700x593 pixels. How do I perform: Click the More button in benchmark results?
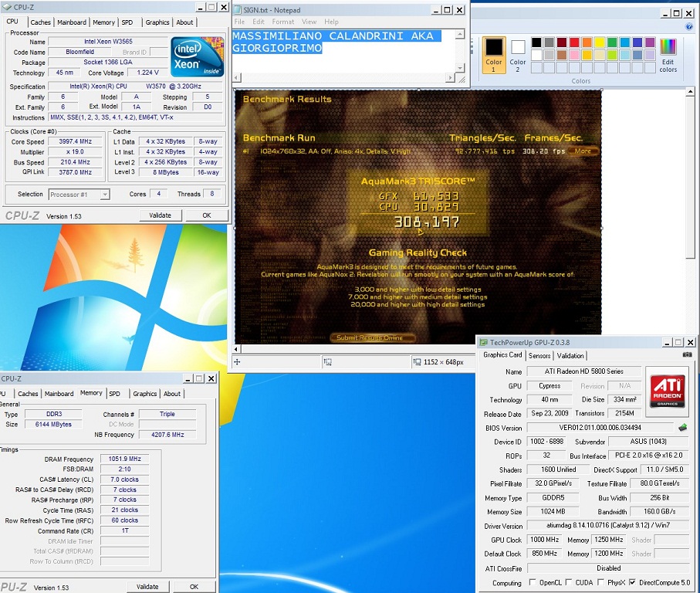583,151
